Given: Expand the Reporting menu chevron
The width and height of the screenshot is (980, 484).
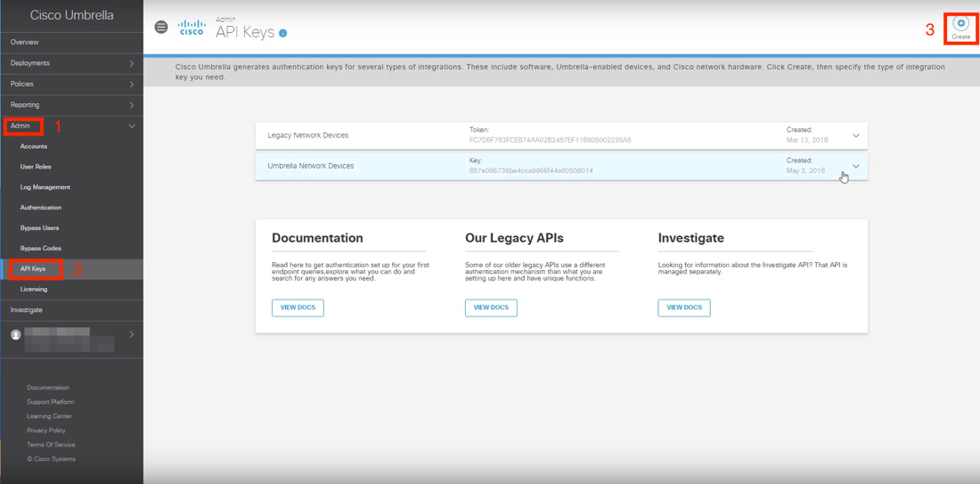Looking at the screenshot, I should 131,105.
